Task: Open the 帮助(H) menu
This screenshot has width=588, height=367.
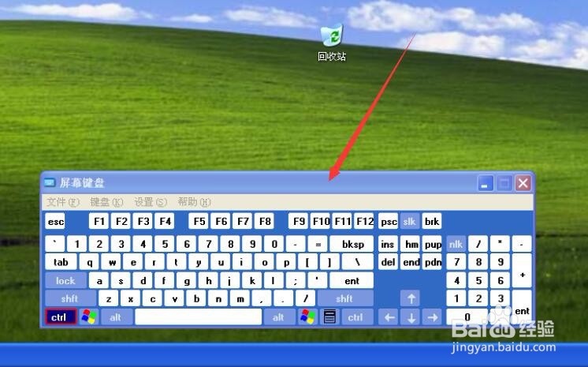Action: [194, 202]
